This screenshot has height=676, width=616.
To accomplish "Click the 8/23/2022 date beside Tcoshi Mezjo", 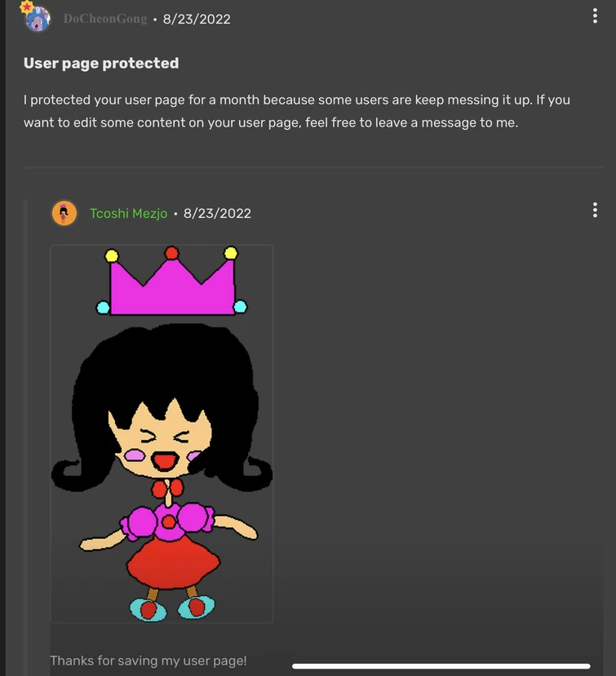I will [x=217, y=213].
